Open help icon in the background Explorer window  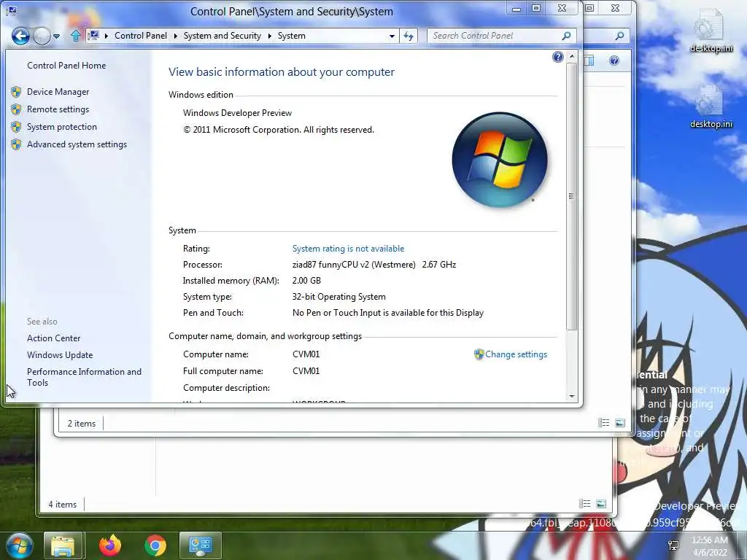coord(614,61)
